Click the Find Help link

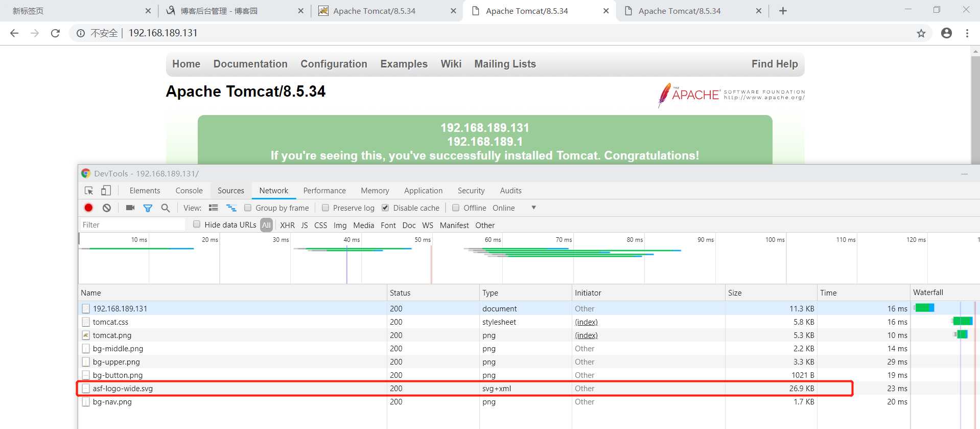tap(775, 64)
